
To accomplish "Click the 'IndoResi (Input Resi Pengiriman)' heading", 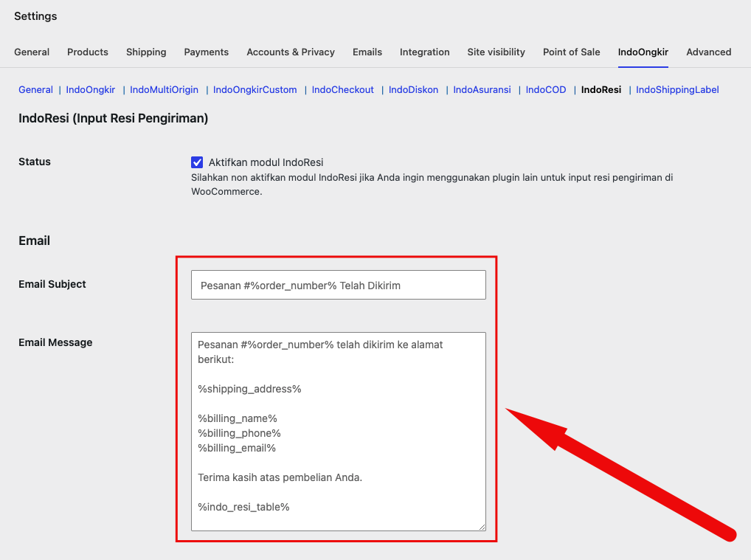I will click(x=114, y=118).
